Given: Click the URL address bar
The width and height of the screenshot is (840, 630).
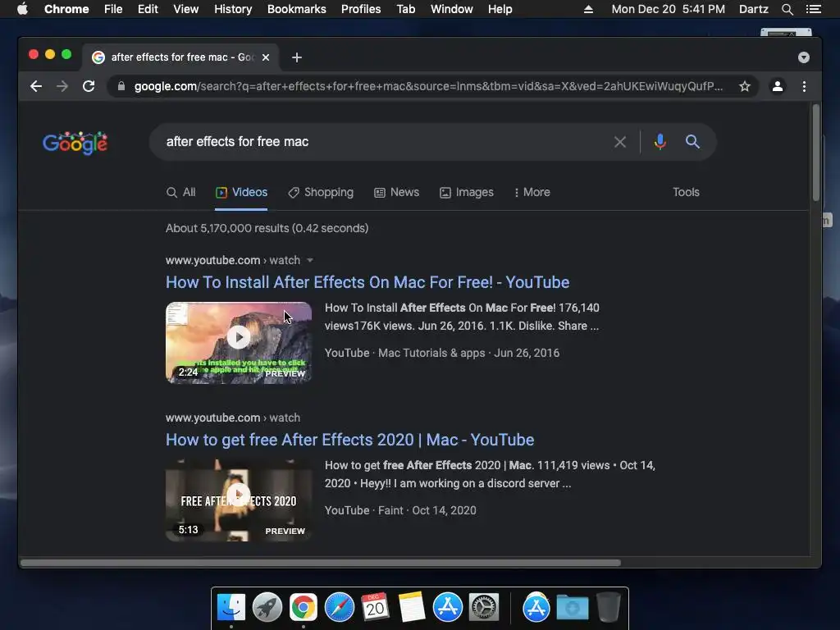Looking at the screenshot, I should tap(428, 86).
